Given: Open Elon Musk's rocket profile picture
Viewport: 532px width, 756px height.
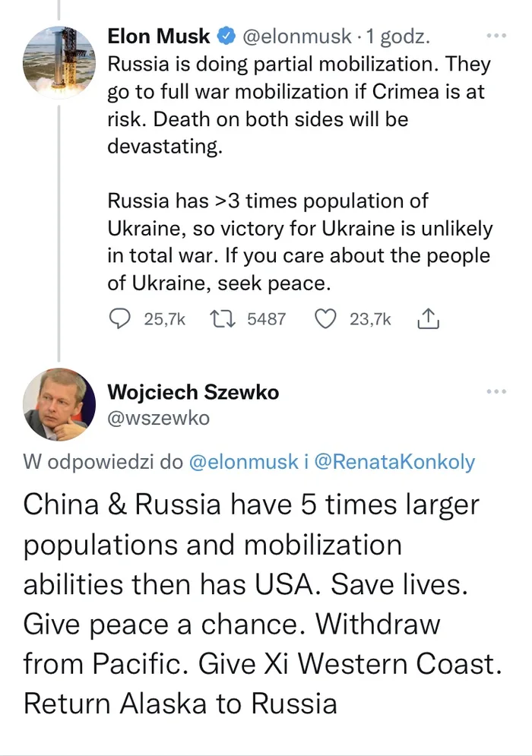Looking at the screenshot, I should (59, 62).
